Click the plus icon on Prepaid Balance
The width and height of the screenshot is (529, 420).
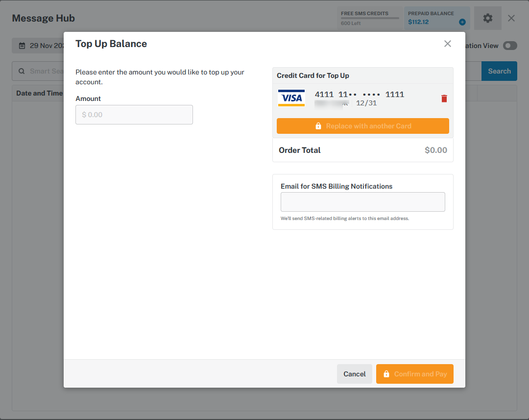coord(462,22)
